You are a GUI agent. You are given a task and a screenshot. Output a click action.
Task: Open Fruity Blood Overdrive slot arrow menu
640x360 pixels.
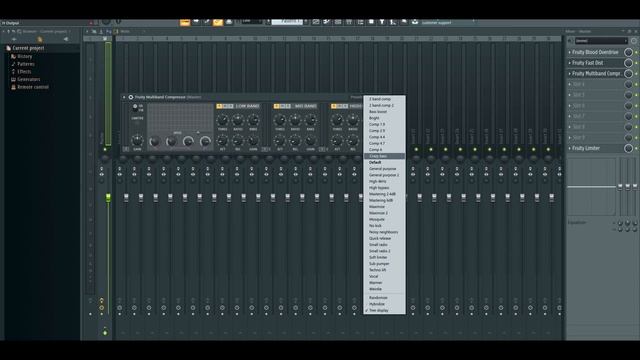[569, 52]
